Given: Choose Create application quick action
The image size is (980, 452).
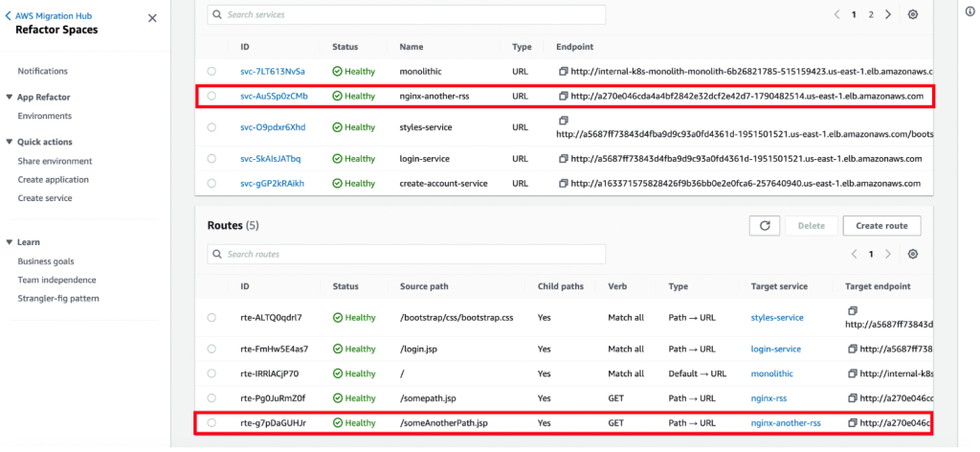Looking at the screenshot, I should 54,179.
